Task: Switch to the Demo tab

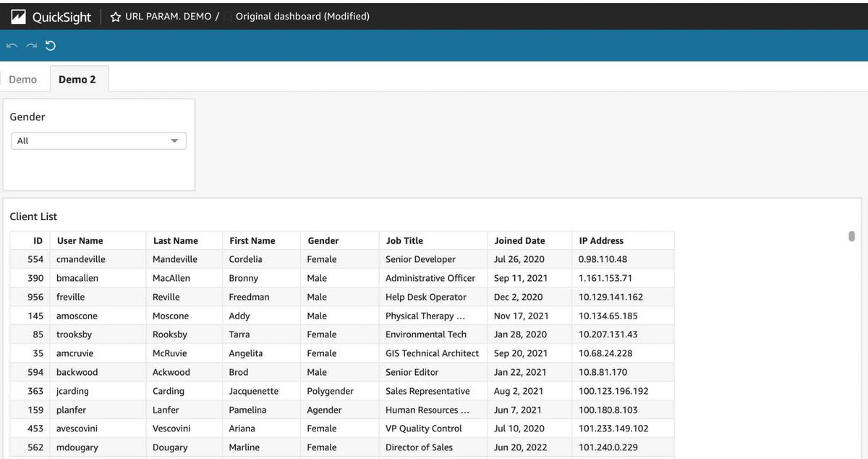Action: [x=23, y=80]
